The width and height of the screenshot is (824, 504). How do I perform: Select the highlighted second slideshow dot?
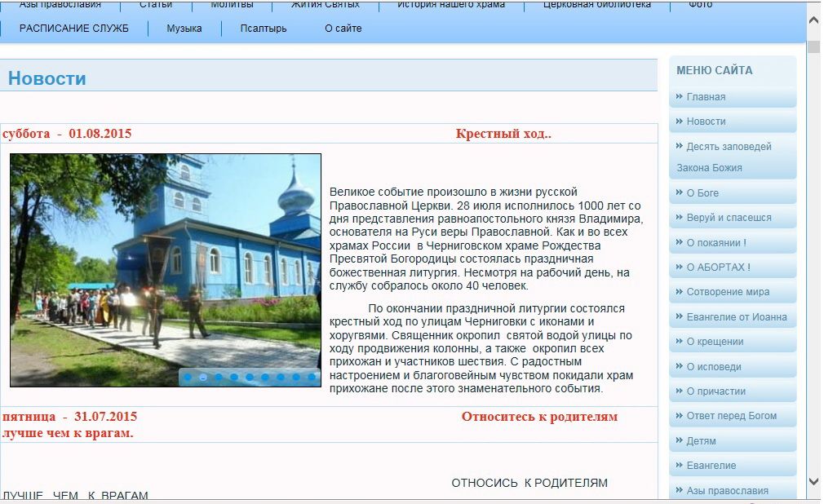(x=203, y=378)
